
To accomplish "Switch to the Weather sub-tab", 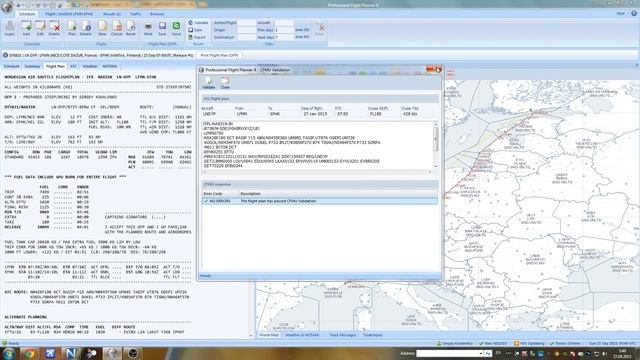I will (x=90, y=66).
